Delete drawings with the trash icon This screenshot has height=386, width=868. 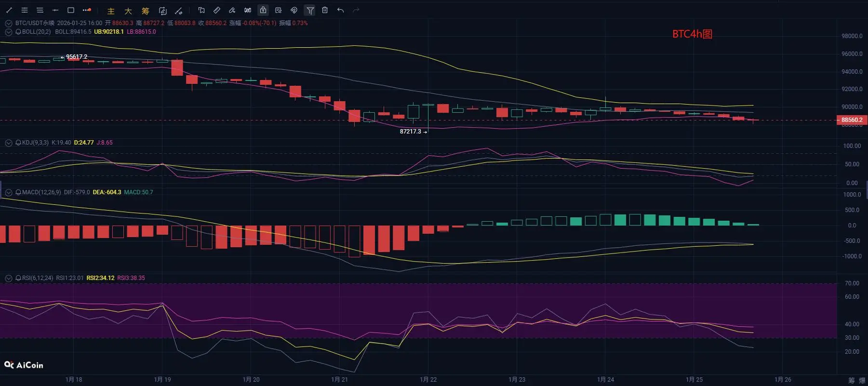tap(325, 10)
